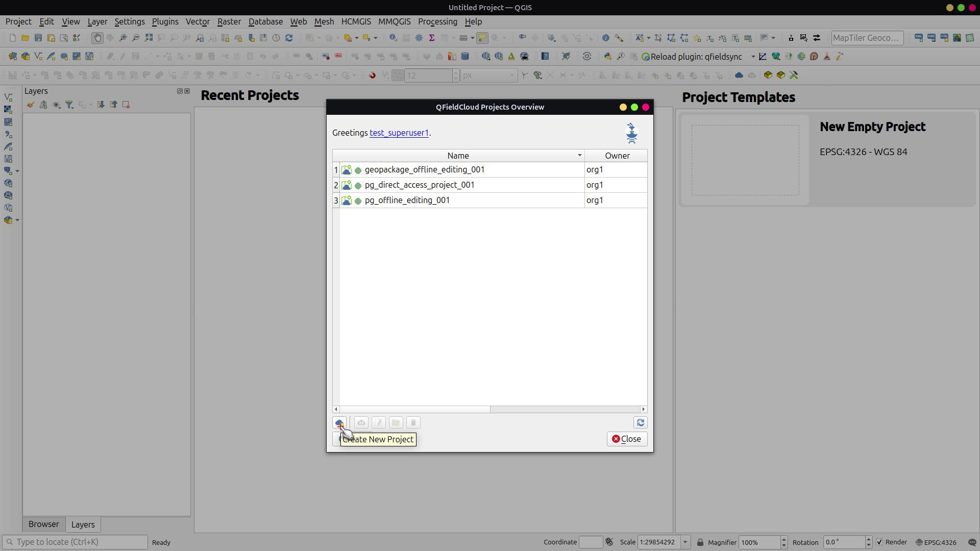The height and width of the screenshot is (551, 980).
Task: Expand the Reload plugin qfieldsync dropdown arrow
Action: [752, 57]
